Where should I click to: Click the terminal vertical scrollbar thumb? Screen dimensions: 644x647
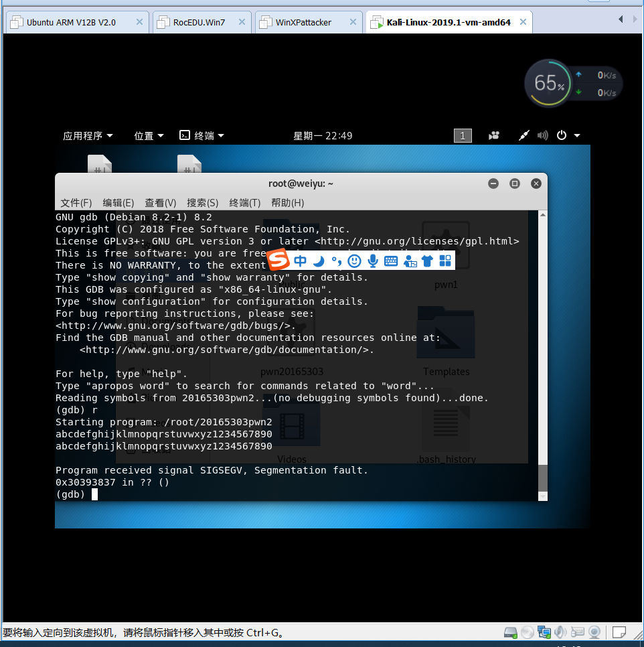[543, 478]
